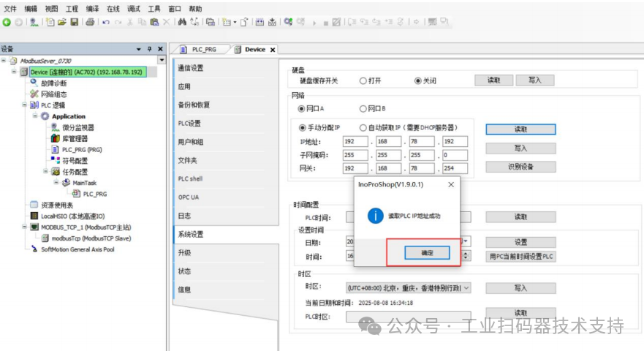
Task: Select the 网口A radio button
Action: 301,109
